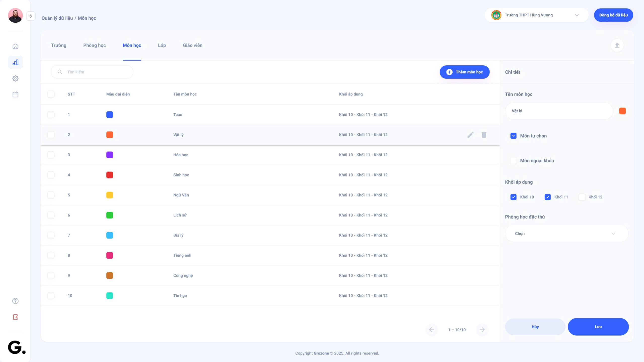Click the help question mark icon
Viewport: 644px width, 362px height.
click(15, 301)
